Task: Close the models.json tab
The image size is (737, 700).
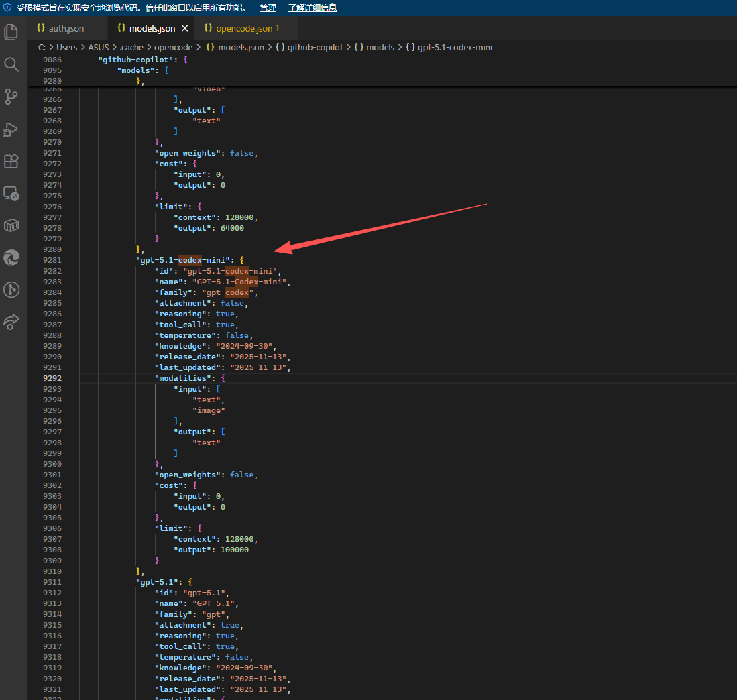Action: tap(185, 29)
